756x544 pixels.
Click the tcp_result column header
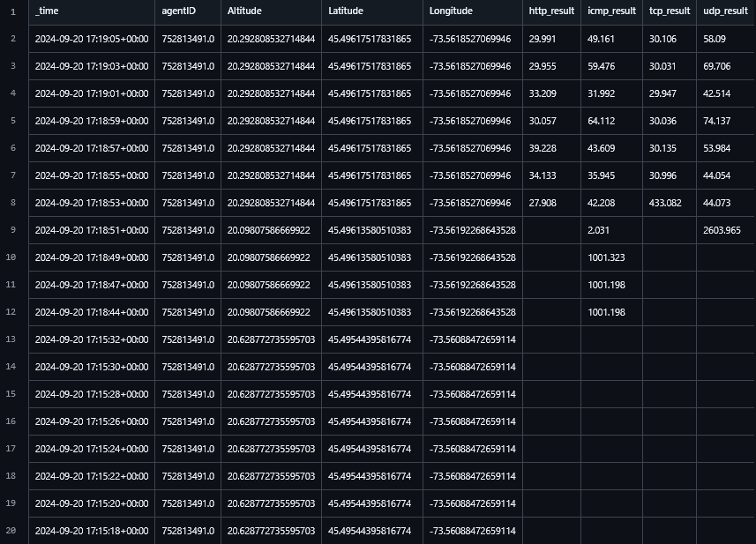pos(670,11)
